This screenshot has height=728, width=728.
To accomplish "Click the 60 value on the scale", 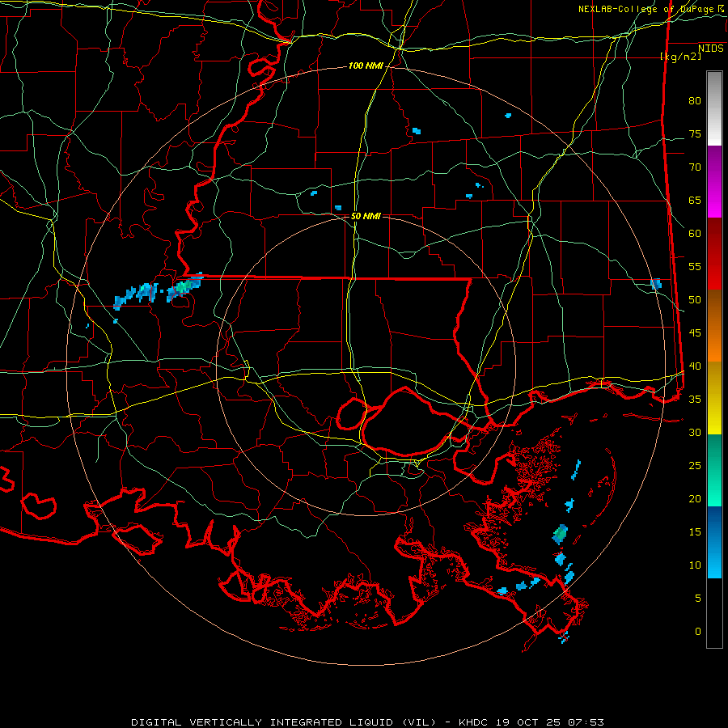I will tap(695, 234).
